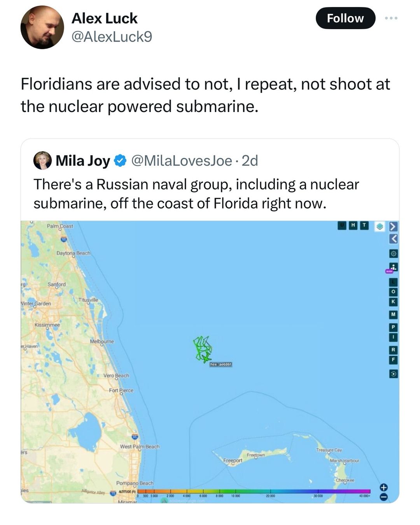Image resolution: width=420 pixels, height=525 pixels.
Task: Open the map layers selector icon
Action: pos(380,226)
